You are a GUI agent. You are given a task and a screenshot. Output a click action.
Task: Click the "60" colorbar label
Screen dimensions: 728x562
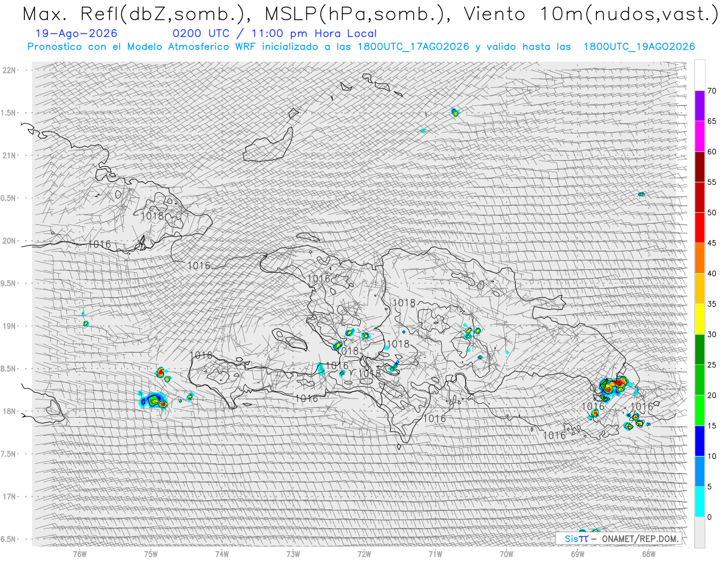tap(712, 152)
